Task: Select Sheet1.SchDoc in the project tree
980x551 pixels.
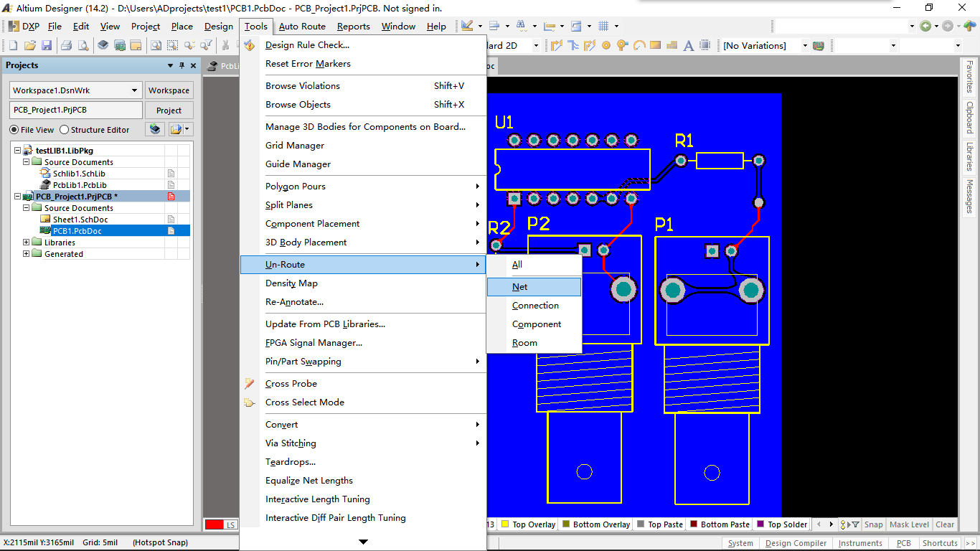Action: click(80, 220)
